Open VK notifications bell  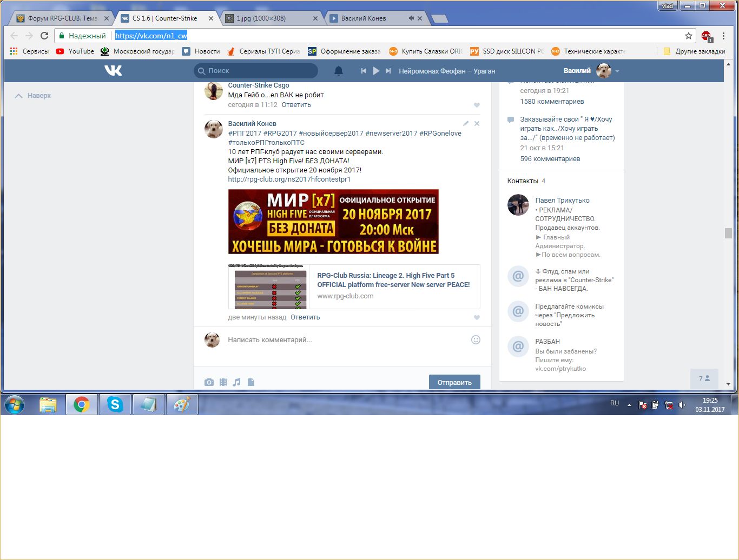339,71
